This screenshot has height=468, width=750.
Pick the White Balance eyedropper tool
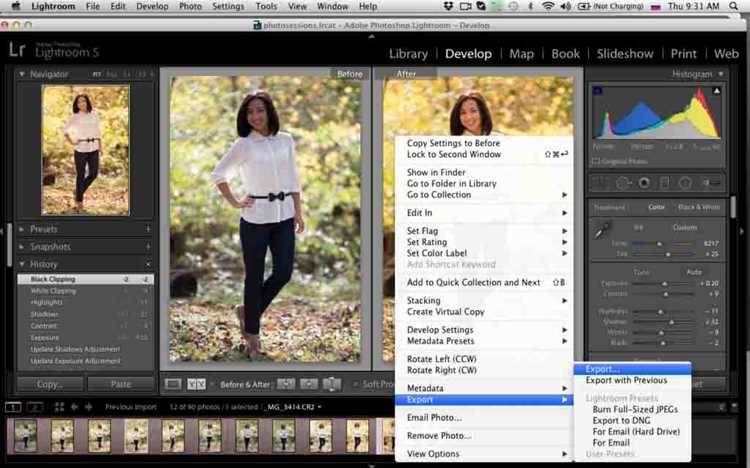tap(602, 231)
